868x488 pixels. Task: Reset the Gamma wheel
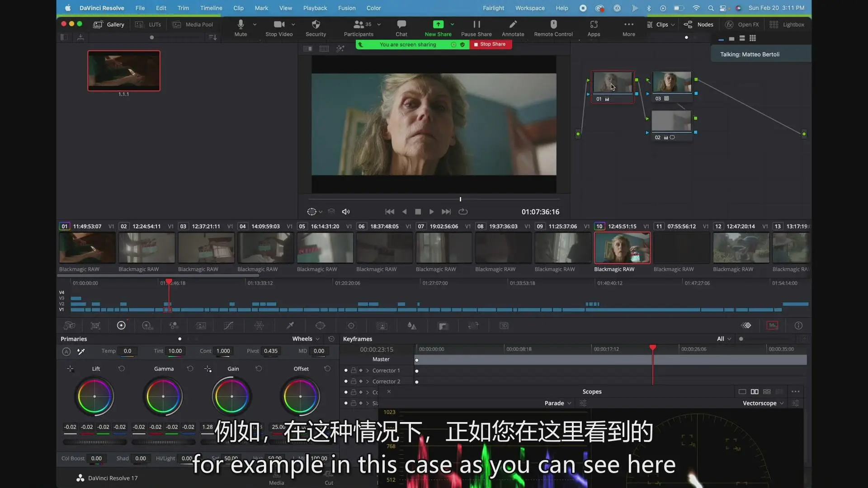point(190,369)
